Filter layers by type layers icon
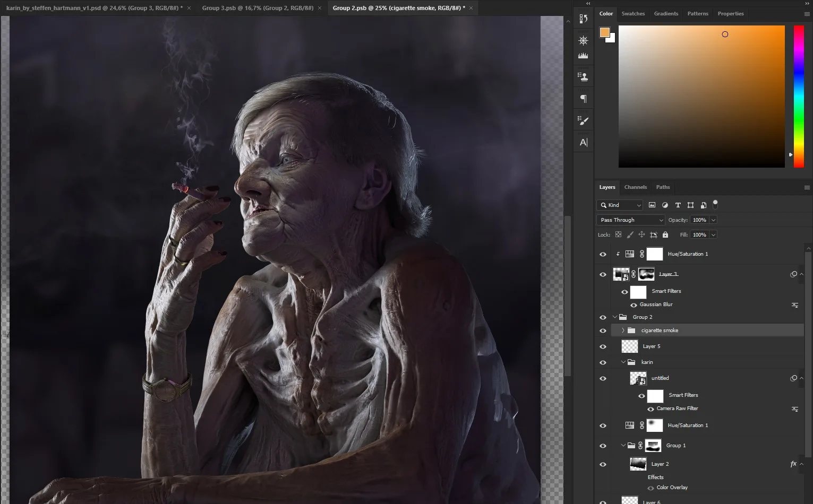 click(678, 205)
